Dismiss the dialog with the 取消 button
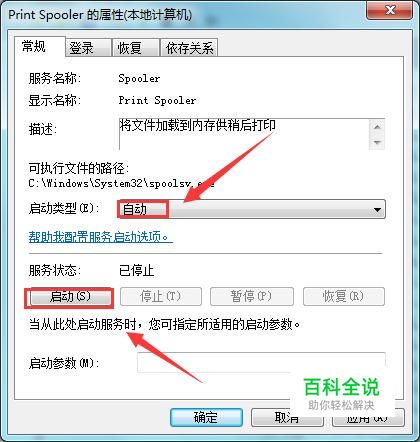The image size is (420, 442). click(287, 417)
